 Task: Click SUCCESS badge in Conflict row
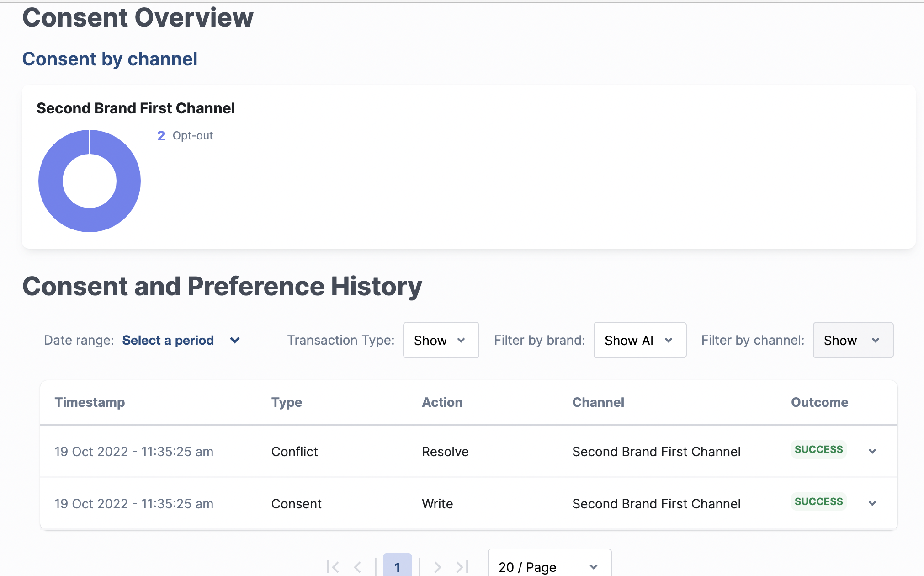coord(818,449)
